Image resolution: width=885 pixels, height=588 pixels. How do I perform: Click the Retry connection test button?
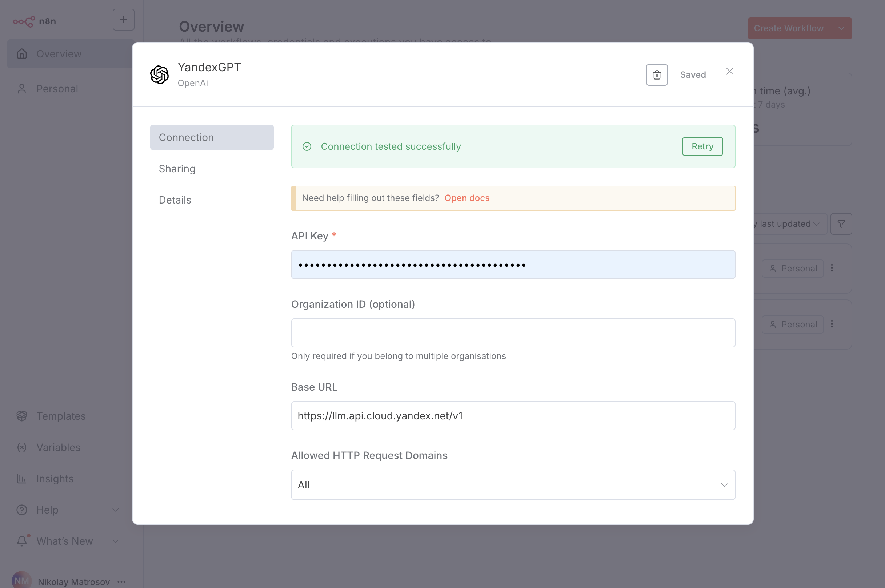tap(702, 146)
